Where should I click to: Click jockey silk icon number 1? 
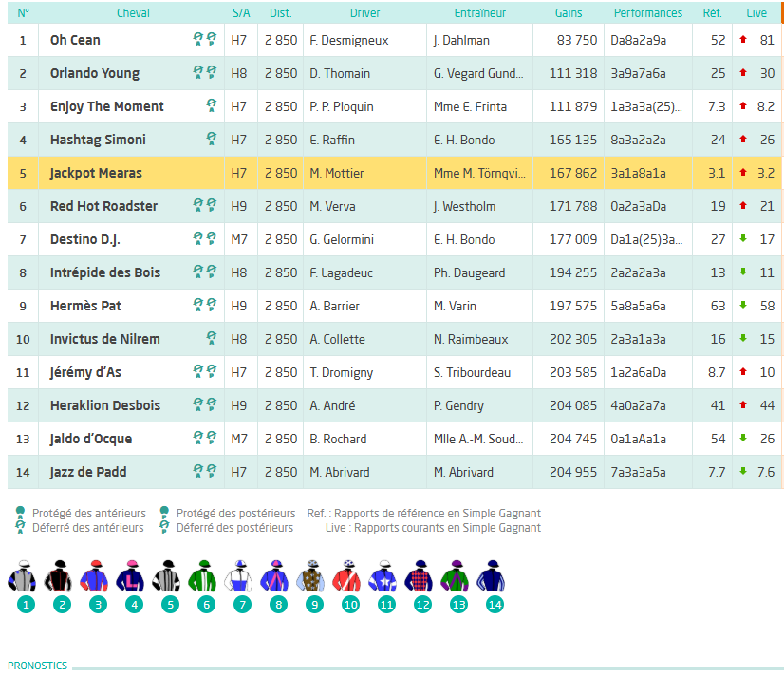[x=22, y=576]
